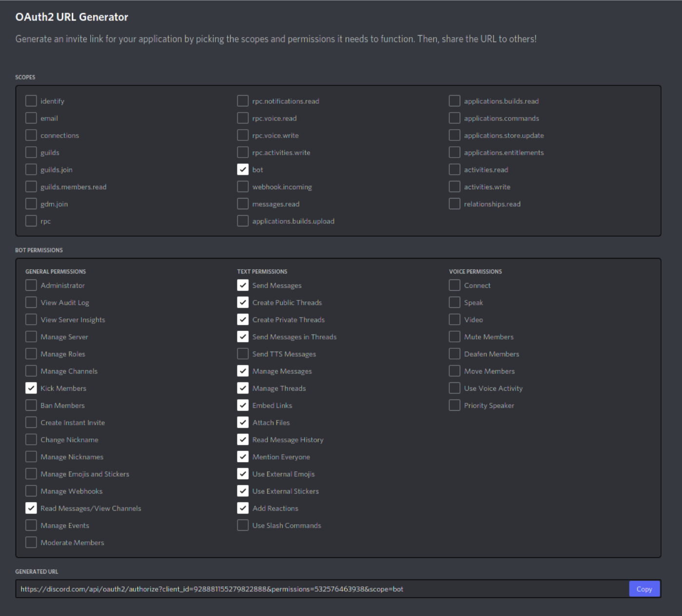Select applications.builds.upload scope
Screen dimensions: 682x616
pyautogui.click(x=243, y=221)
